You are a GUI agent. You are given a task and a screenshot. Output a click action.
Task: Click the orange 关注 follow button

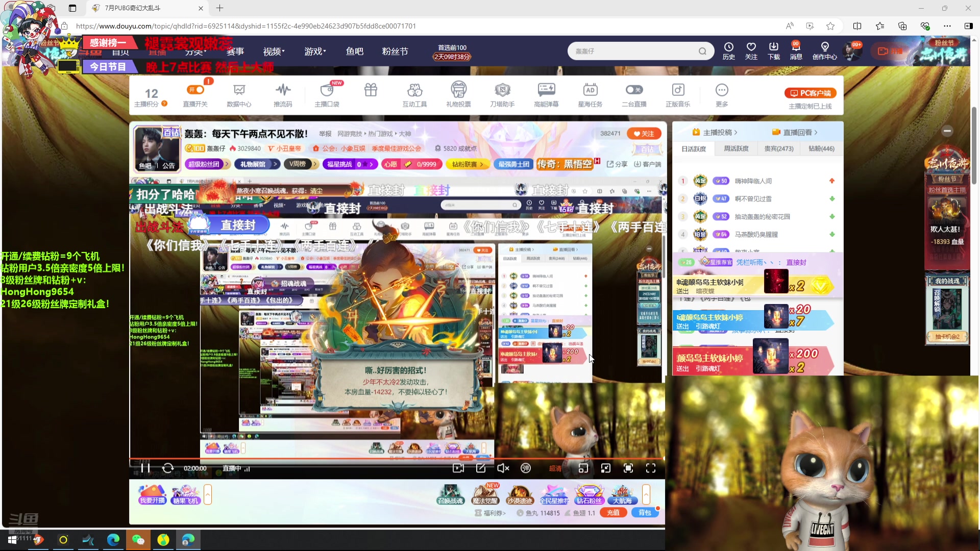point(644,134)
